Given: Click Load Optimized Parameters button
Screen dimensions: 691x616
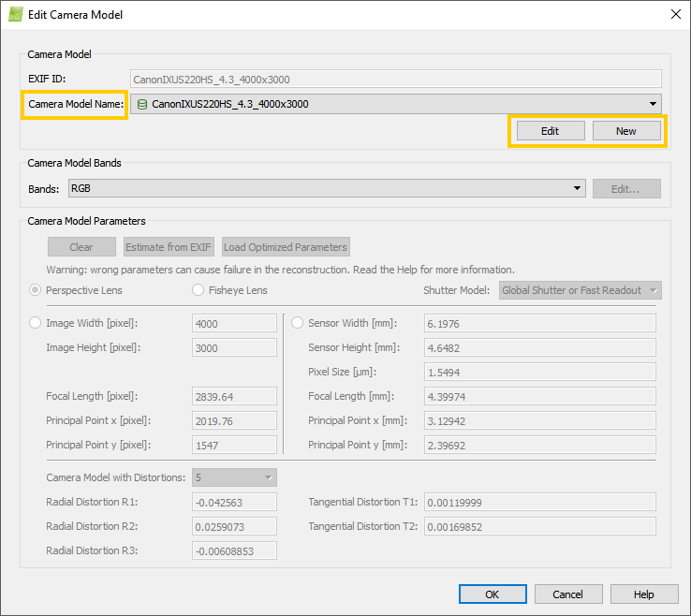Looking at the screenshot, I should pos(286,247).
